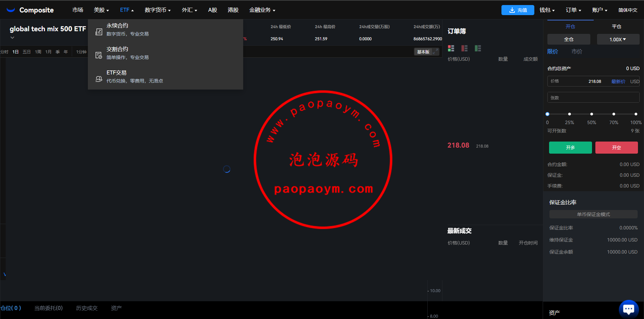
Task: Open the 美股 dropdown menu
Action: coord(101,10)
